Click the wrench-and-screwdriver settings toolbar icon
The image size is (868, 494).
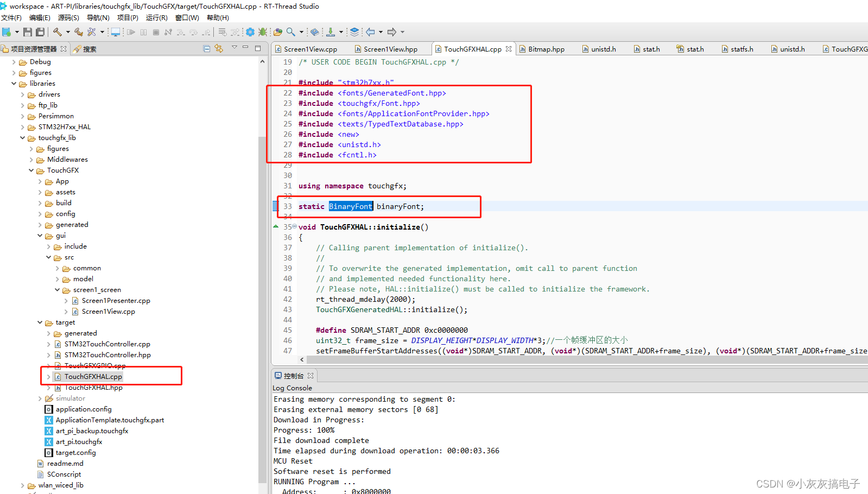coord(91,32)
